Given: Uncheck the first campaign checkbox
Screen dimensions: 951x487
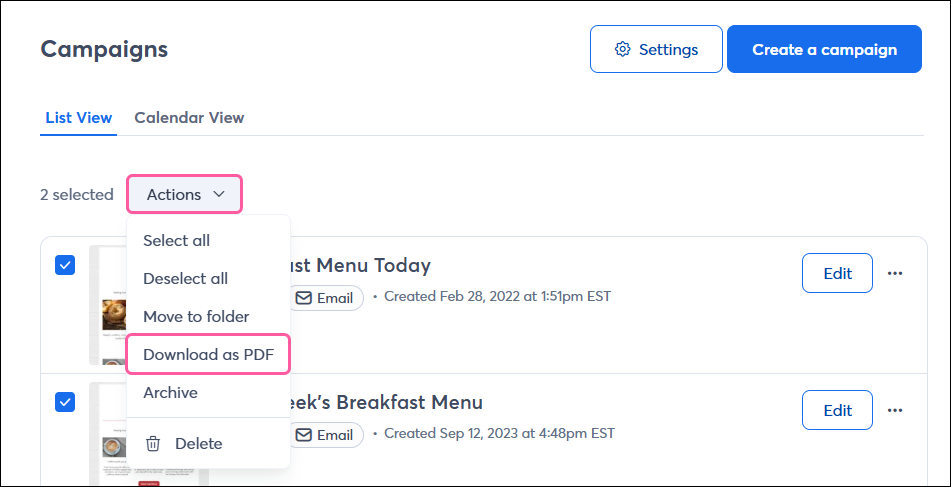Looking at the screenshot, I should click(x=65, y=265).
